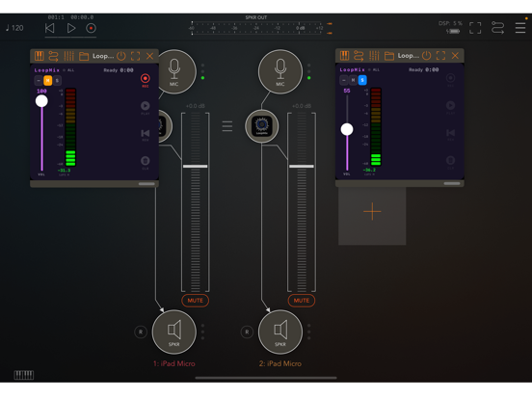The image size is (532, 399).
Task: Open routing in left LoopMix plugin header
Action: (x=54, y=56)
